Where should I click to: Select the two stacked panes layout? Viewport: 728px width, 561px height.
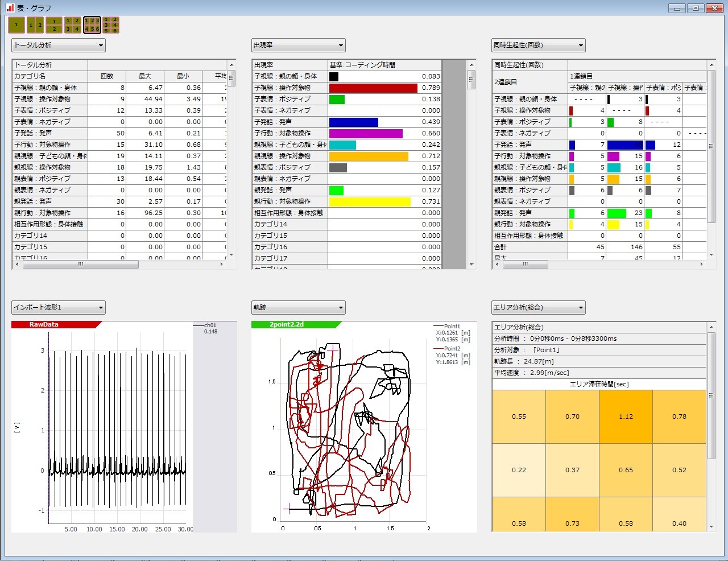tap(54, 25)
